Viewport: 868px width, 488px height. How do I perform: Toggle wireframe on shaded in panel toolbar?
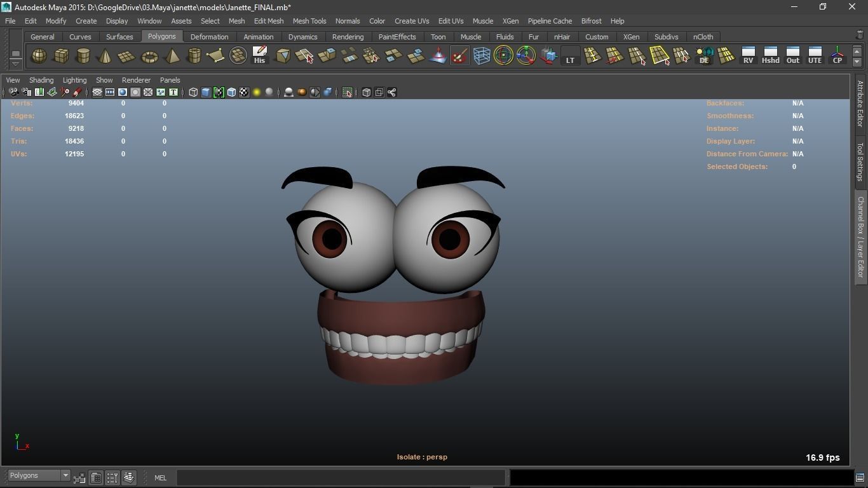[x=231, y=93]
